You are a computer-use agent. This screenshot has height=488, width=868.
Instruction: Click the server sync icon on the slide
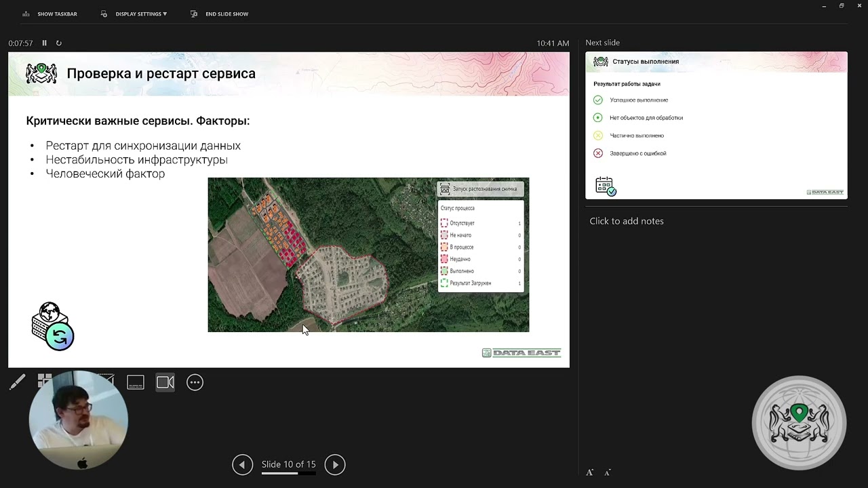(53, 326)
